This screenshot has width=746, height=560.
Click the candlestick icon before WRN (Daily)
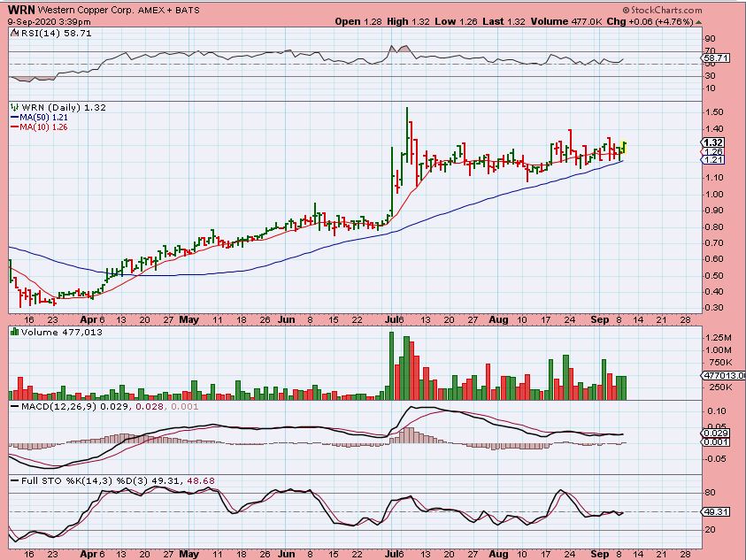pyautogui.click(x=15, y=108)
